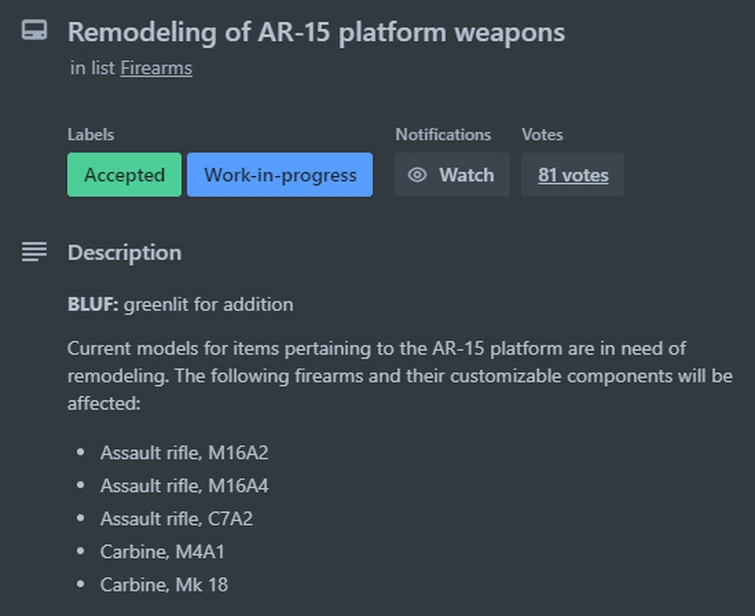
Task: Select the 'Carbine, M4A1' list item
Action: [x=163, y=551]
